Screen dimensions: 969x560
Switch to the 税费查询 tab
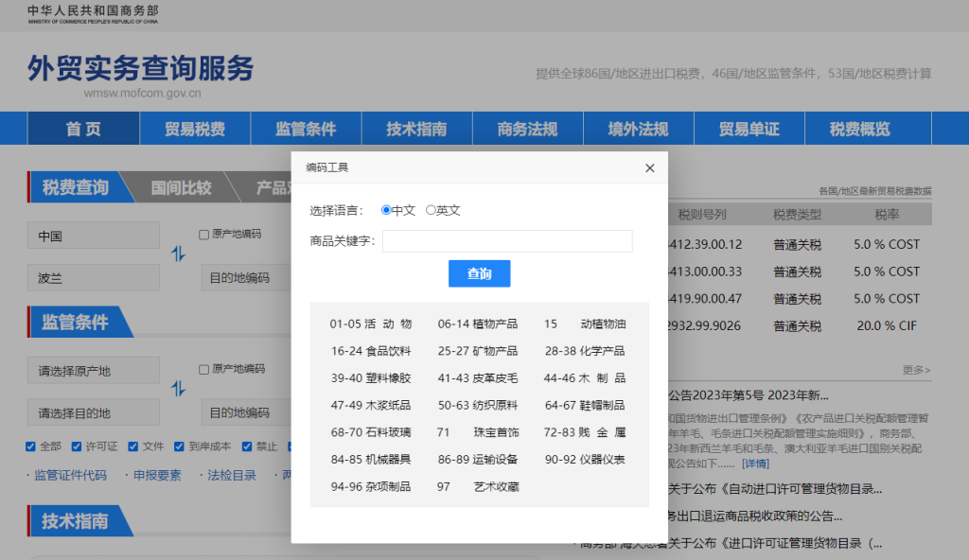pyautogui.click(x=76, y=187)
